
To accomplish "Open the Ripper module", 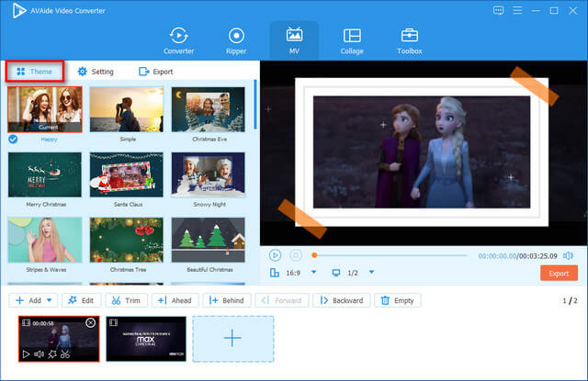I will 236,40.
